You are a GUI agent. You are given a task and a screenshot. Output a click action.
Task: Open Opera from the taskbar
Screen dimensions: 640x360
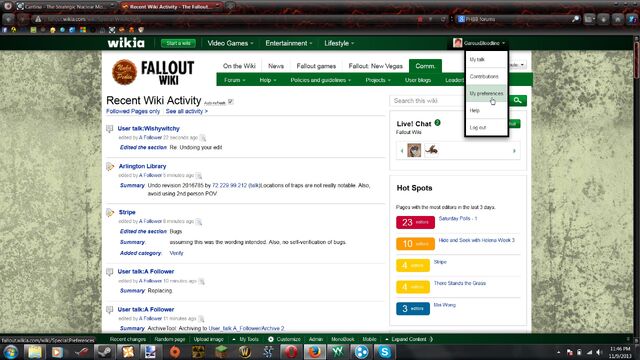(291, 352)
